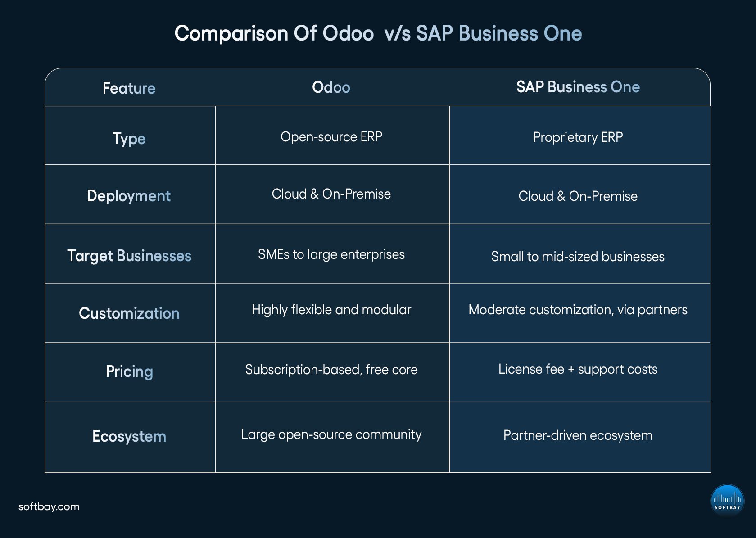Click the Partner-driven ecosystem cell
Screen dimensions: 756x538
coord(578,435)
